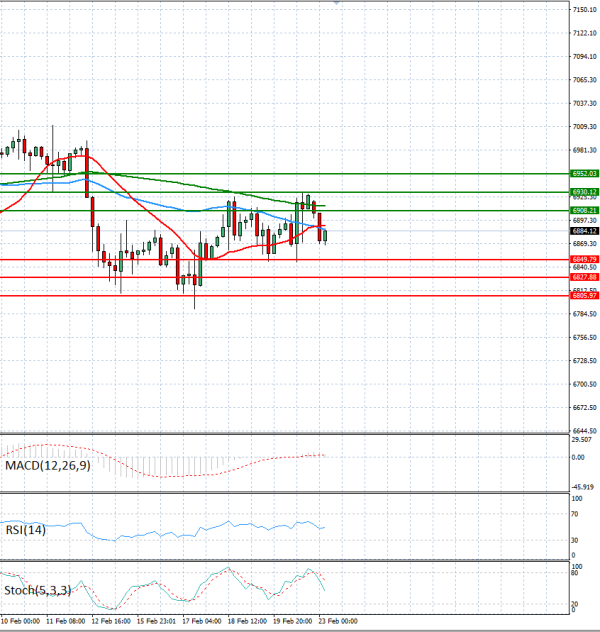Click the last candlestick on the chart
Image resolution: width=600 pixels, height=632 pixels.
point(325,235)
